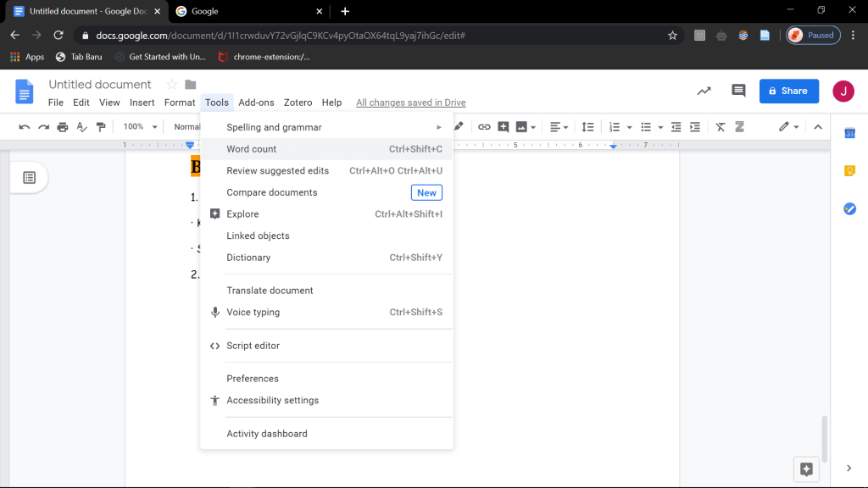Click the increase indent icon

[695, 127]
